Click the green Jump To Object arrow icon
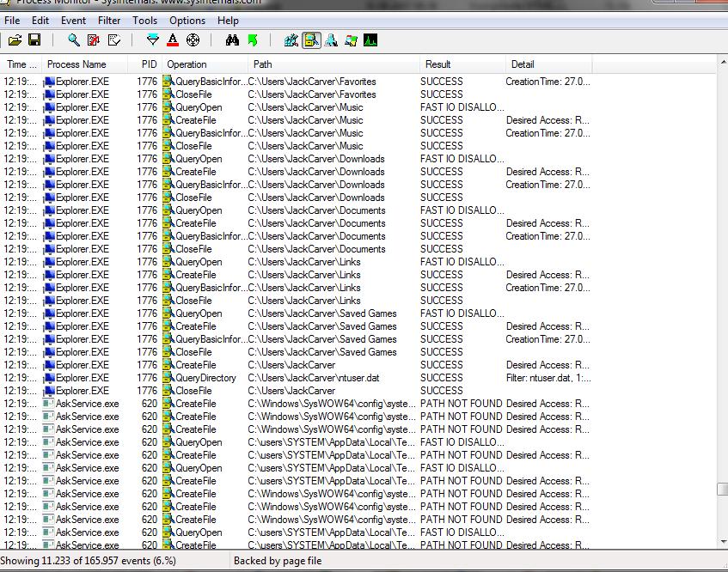Screen dimensions: 728x572 253,40
